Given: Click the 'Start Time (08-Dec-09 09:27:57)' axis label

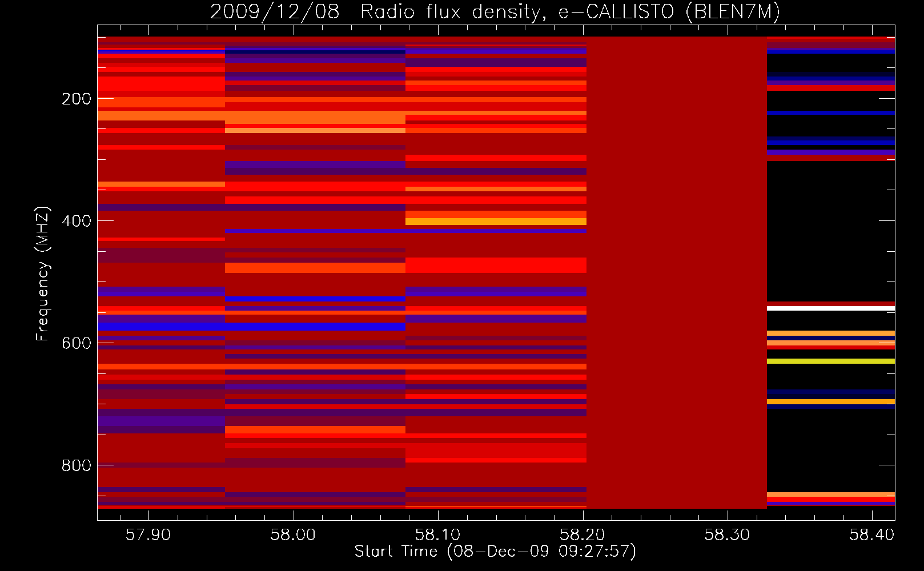Looking at the screenshot, I should (x=495, y=552).
